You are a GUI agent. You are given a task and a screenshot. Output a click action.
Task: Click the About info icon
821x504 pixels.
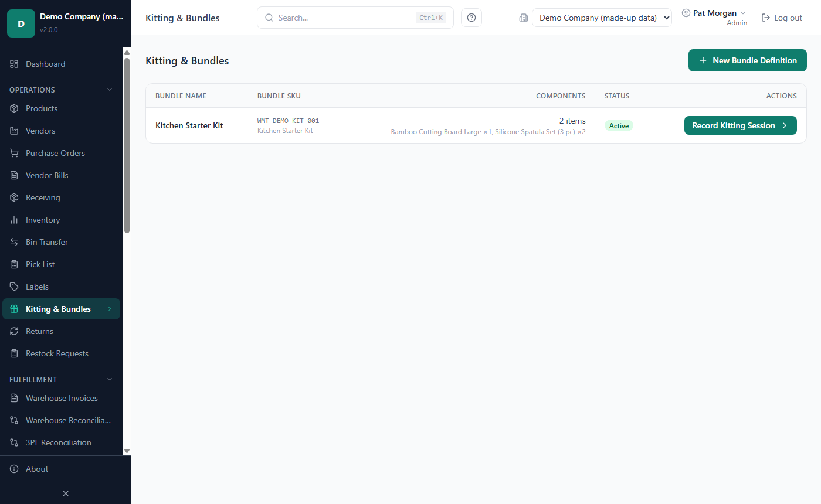click(x=14, y=469)
